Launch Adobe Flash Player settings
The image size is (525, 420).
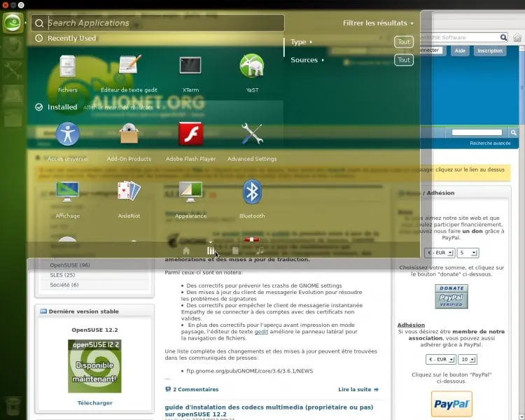click(190, 142)
